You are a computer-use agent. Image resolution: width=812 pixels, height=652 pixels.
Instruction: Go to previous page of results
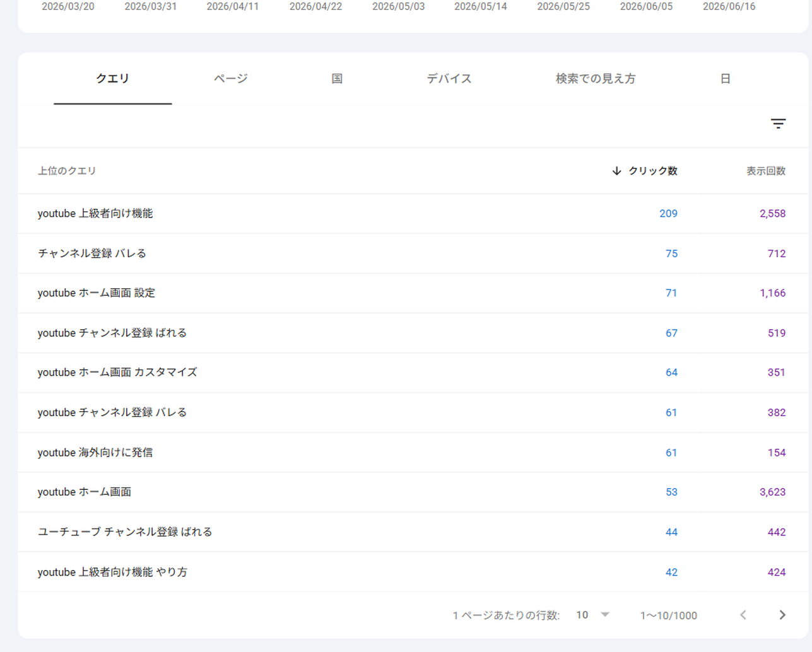(x=743, y=615)
